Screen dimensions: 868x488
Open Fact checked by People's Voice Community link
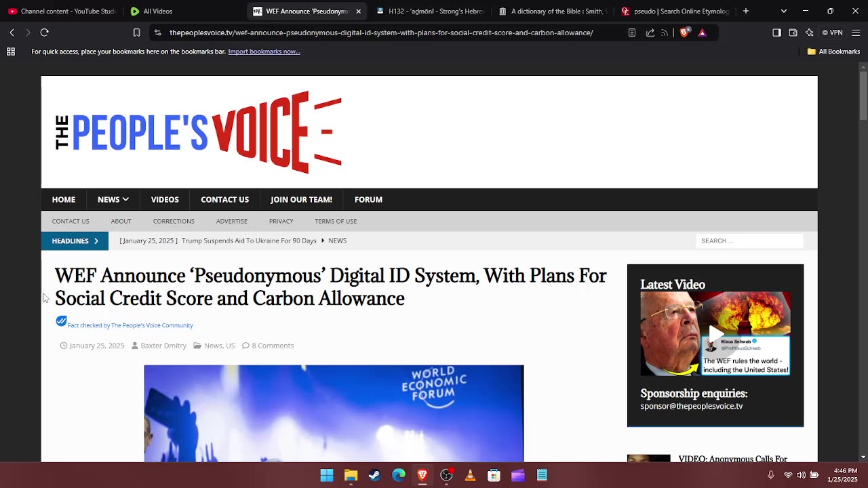tap(130, 325)
